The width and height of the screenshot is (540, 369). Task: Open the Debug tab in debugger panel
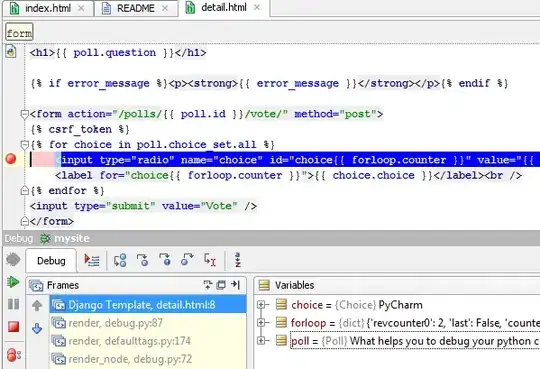(x=51, y=261)
